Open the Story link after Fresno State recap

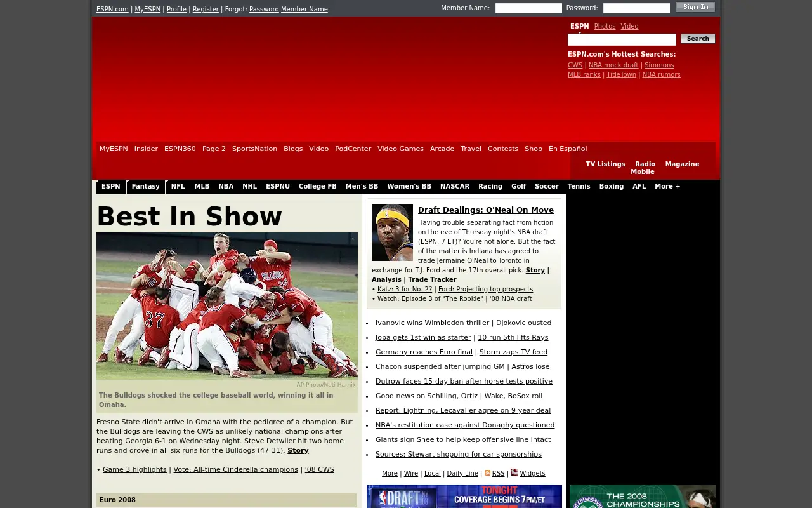point(298,451)
